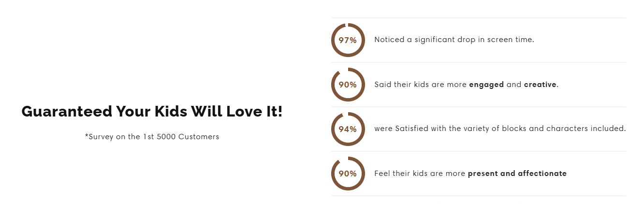Click the bold word creative
This screenshot has height=204, width=644.
point(540,85)
